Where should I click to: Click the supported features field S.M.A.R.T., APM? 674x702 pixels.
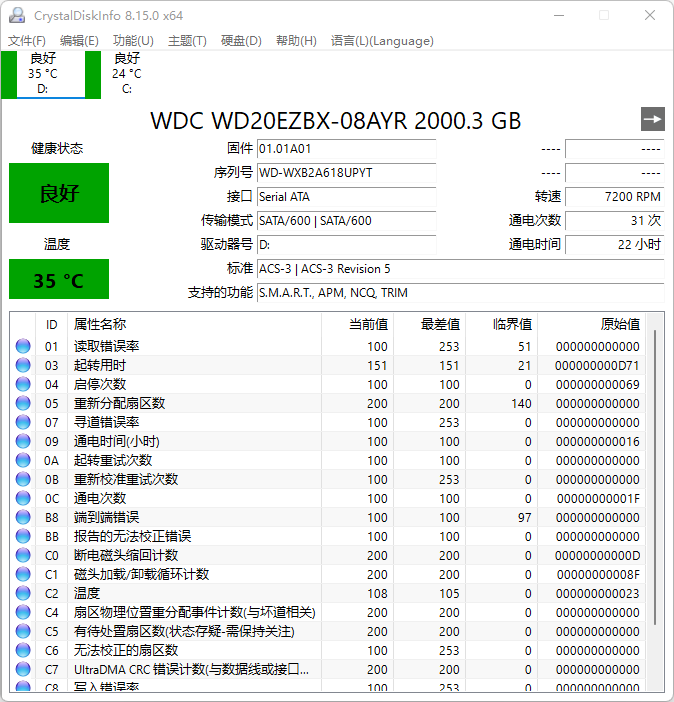pyautogui.click(x=460, y=292)
